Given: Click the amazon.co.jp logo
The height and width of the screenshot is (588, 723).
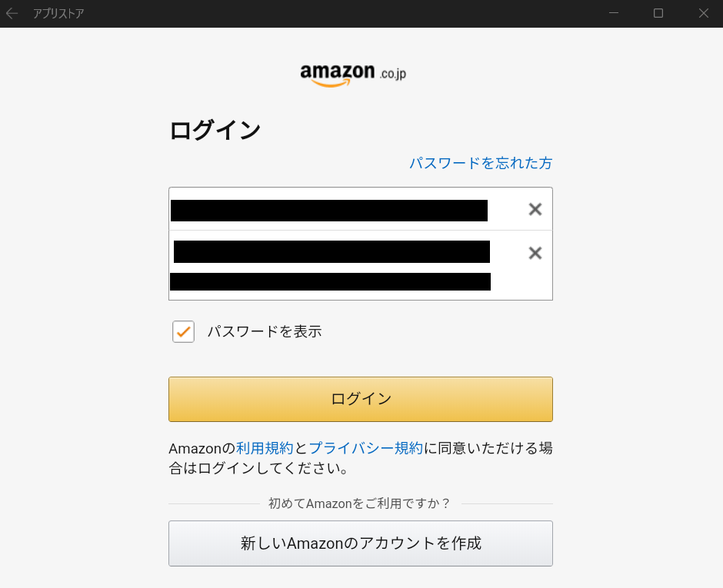Looking at the screenshot, I should pos(352,72).
